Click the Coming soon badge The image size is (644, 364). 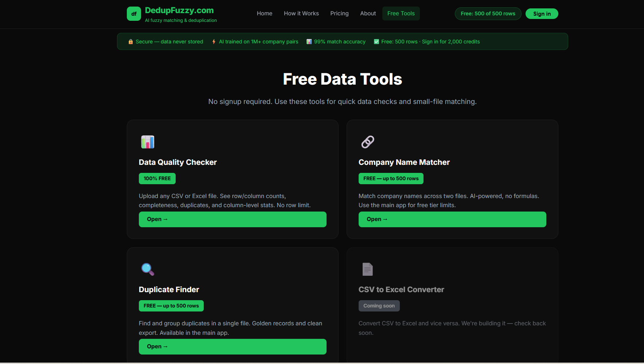click(x=379, y=306)
